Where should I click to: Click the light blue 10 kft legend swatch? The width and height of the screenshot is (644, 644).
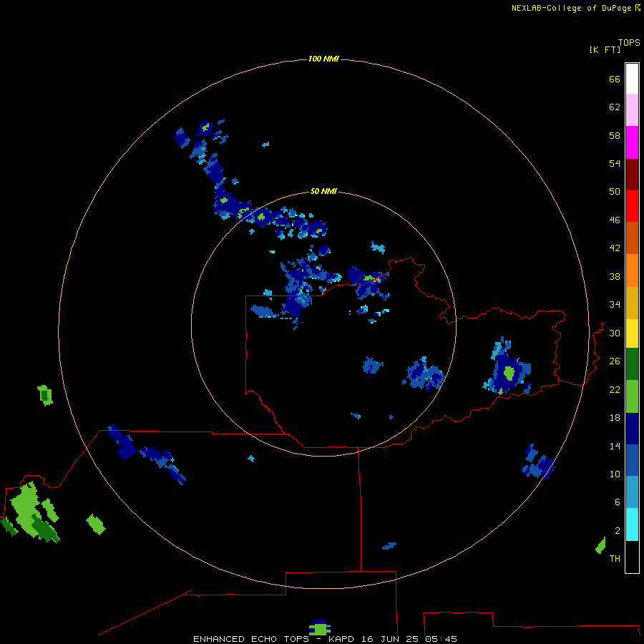pyautogui.click(x=632, y=492)
